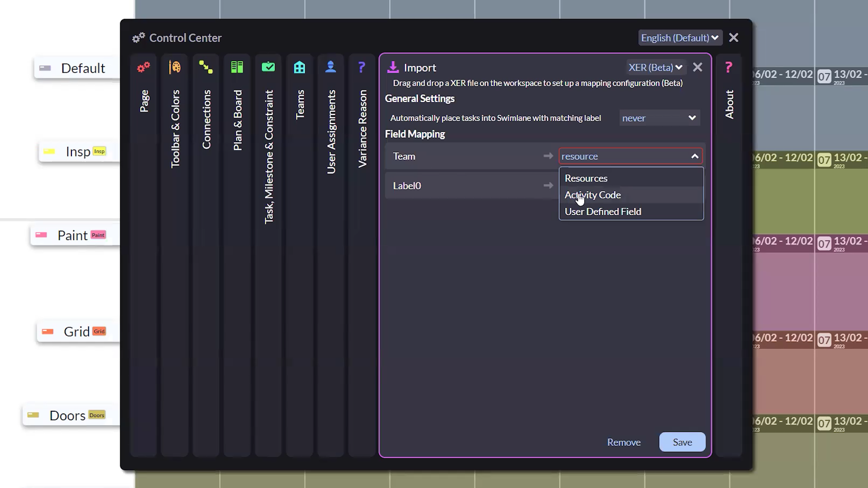Open the Connections icon

[x=206, y=67]
